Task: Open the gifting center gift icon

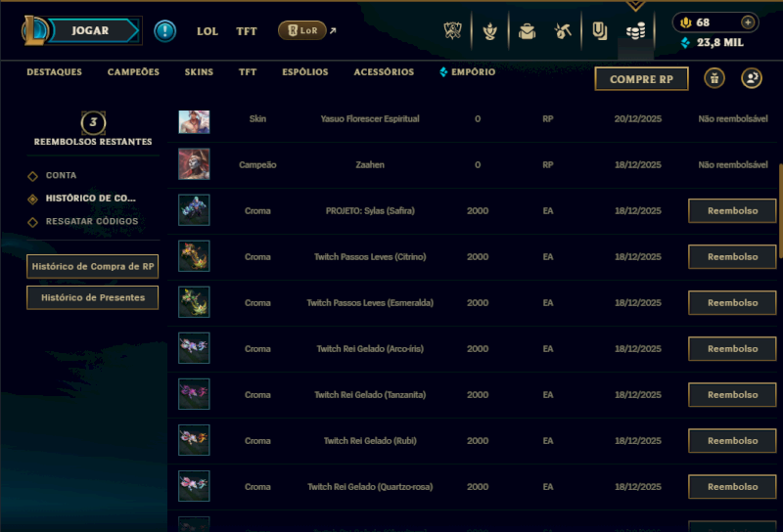Action: [x=714, y=78]
